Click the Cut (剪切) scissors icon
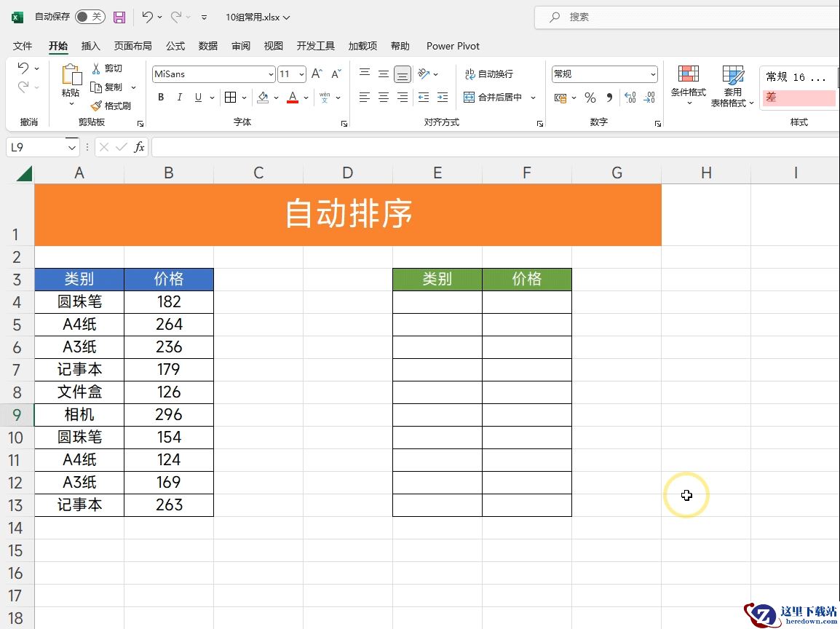Image resolution: width=840 pixels, height=629 pixels. (96, 68)
